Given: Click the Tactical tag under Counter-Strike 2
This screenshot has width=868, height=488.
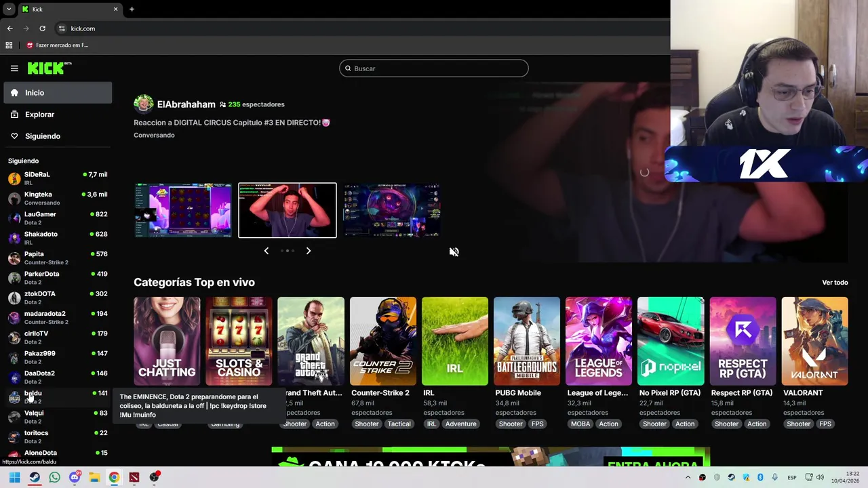Looking at the screenshot, I should [x=399, y=424].
